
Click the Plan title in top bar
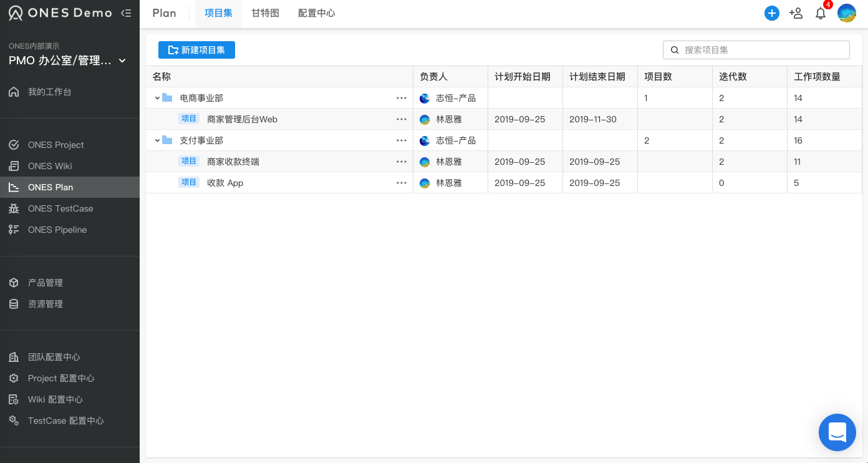click(x=164, y=13)
